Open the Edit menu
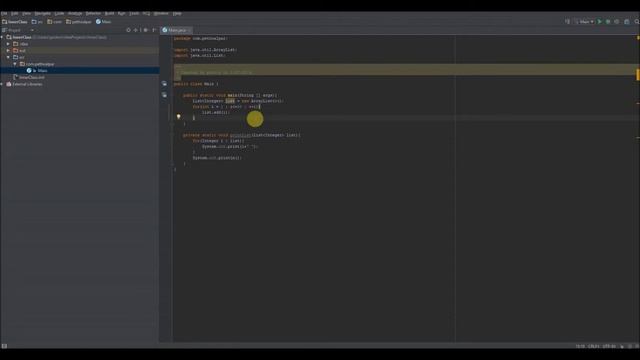The height and width of the screenshot is (360, 640). tap(15, 13)
